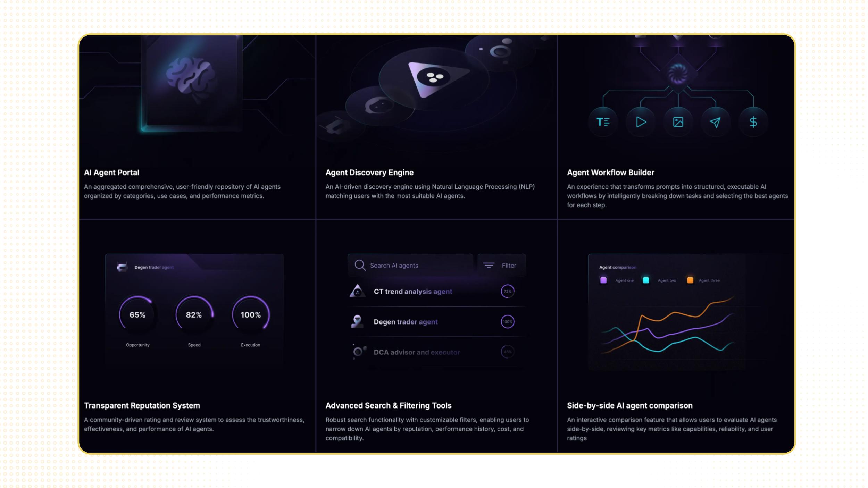Click the Agent Workflow Builder heading
The width and height of the screenshot is (868, 488).
(x=610, y=173)
